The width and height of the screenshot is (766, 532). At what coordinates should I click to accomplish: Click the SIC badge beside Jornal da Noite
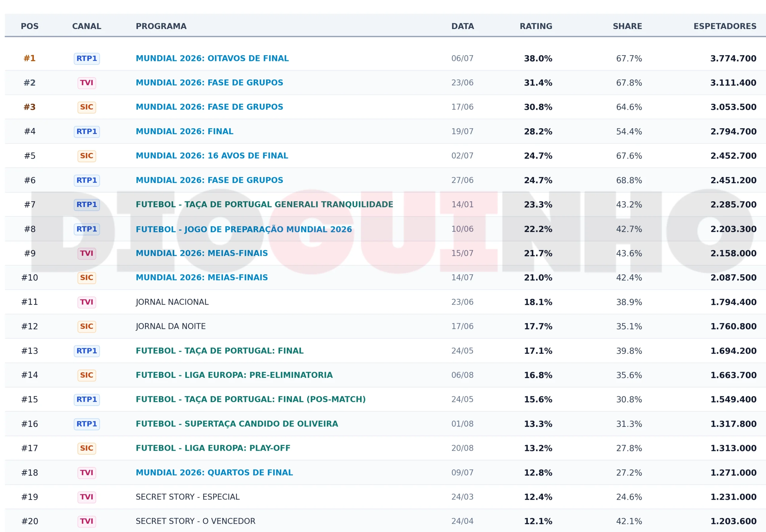tap(87, 326)
